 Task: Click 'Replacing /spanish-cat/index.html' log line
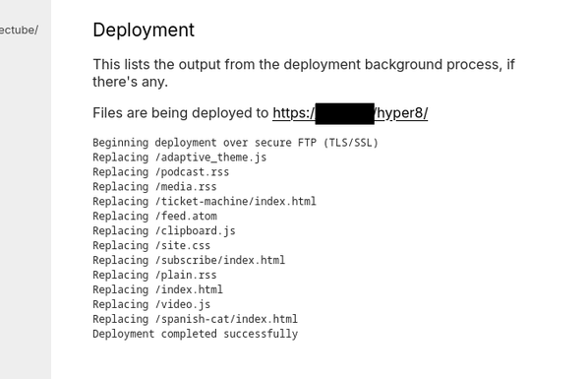195,319
